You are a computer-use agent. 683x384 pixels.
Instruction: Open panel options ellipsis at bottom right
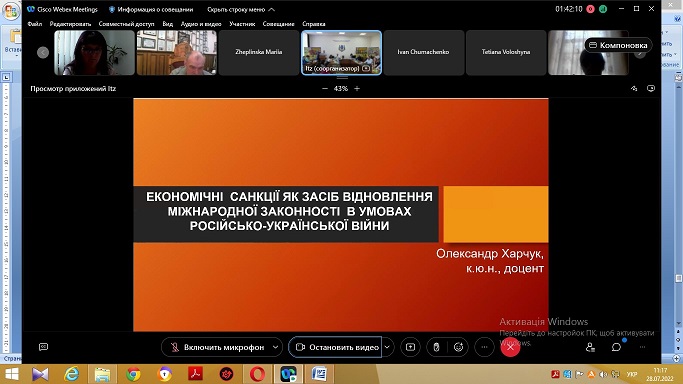[642, 347]
